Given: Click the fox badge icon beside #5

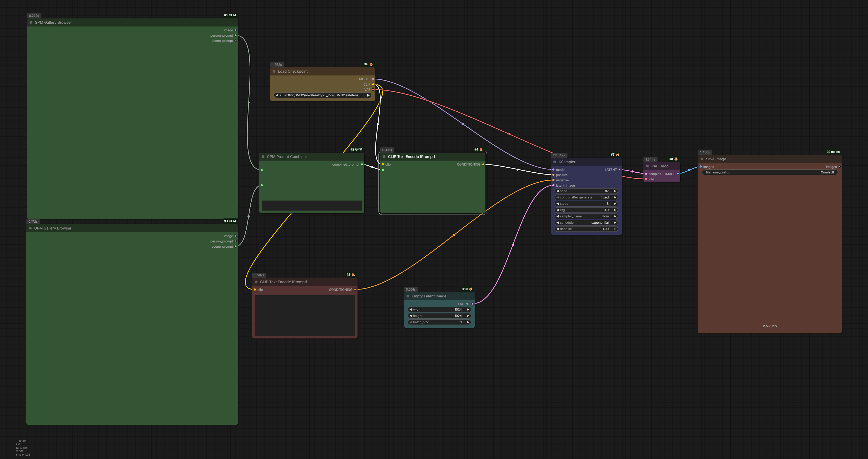Looking at the screenshot, I should click(353, 275).
